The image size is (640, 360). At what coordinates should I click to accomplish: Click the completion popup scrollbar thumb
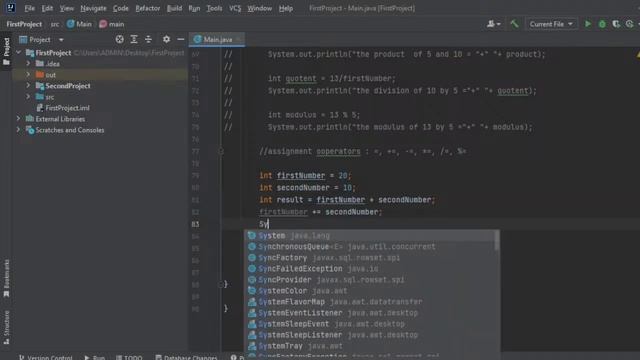tap(497, 240)
